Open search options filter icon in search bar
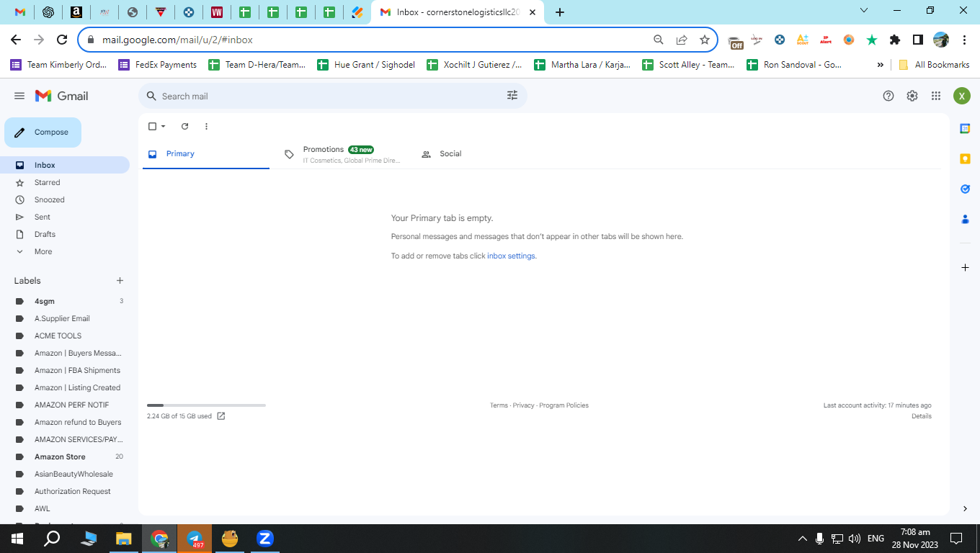980x553 pixels. pos(512,96)
